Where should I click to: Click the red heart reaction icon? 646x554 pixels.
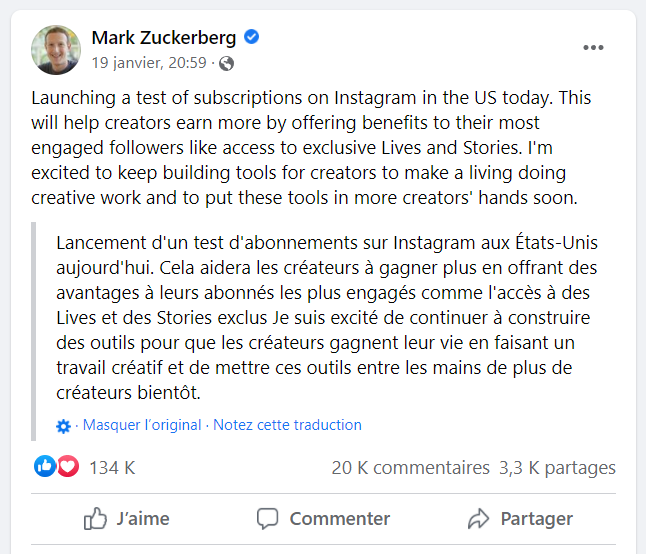(x=67, y=466)
